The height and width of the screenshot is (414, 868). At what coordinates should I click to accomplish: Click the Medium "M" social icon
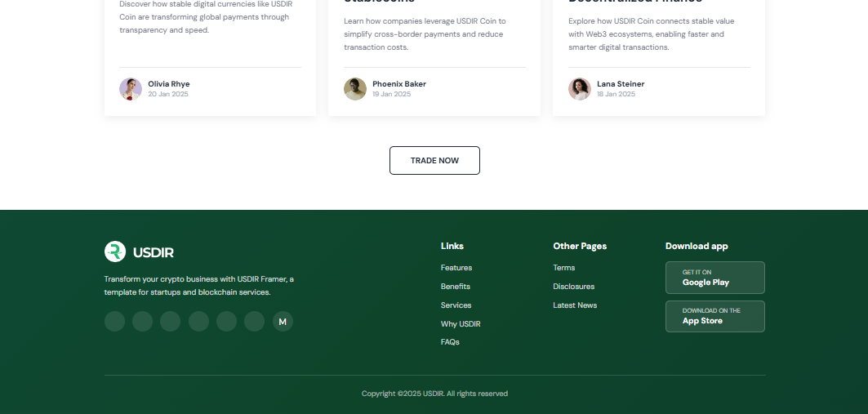point(283,322)
